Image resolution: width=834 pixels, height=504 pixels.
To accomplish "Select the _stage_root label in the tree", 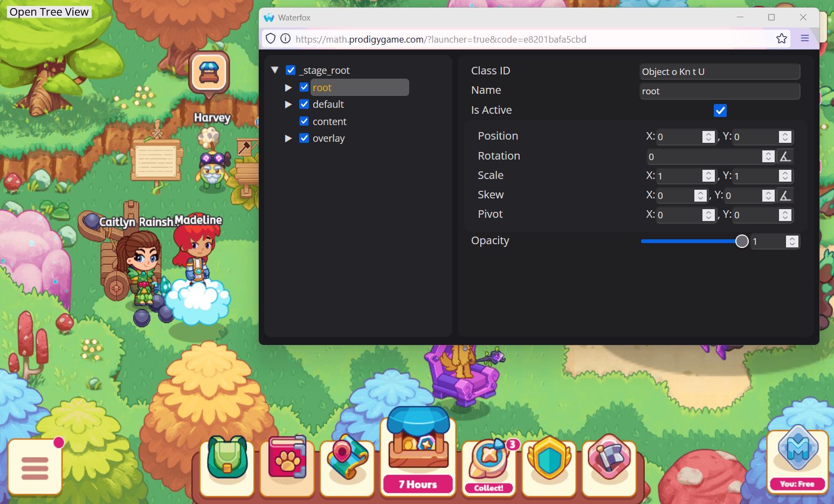I will (x=325, y=71).
